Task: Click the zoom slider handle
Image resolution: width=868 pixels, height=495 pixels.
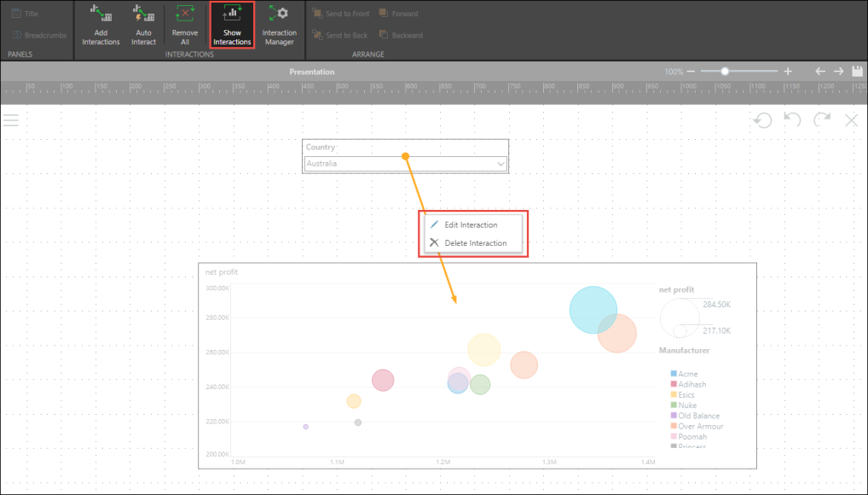Action: click(725, 72)
